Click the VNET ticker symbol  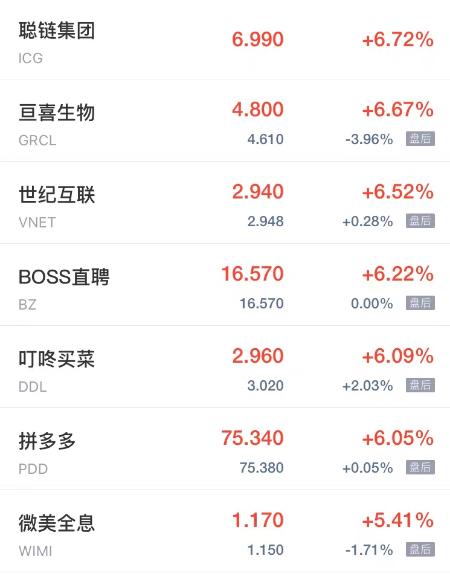pos(37,223)
